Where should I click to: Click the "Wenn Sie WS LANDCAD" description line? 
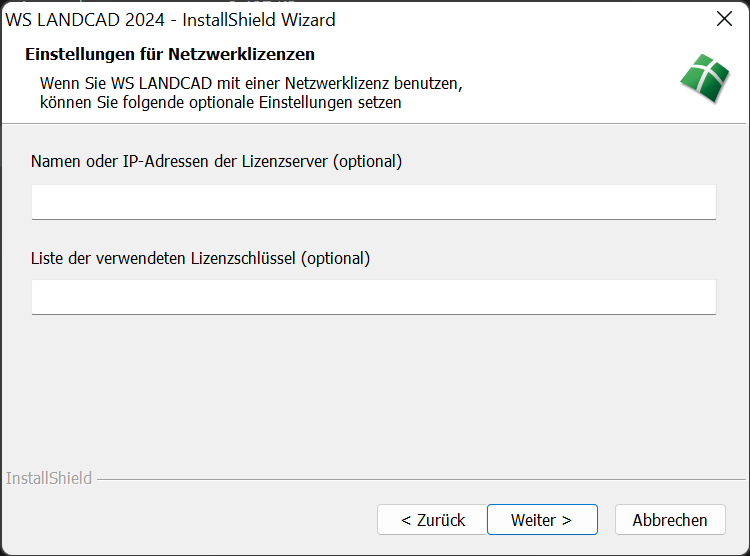click(x=250, y=82)
